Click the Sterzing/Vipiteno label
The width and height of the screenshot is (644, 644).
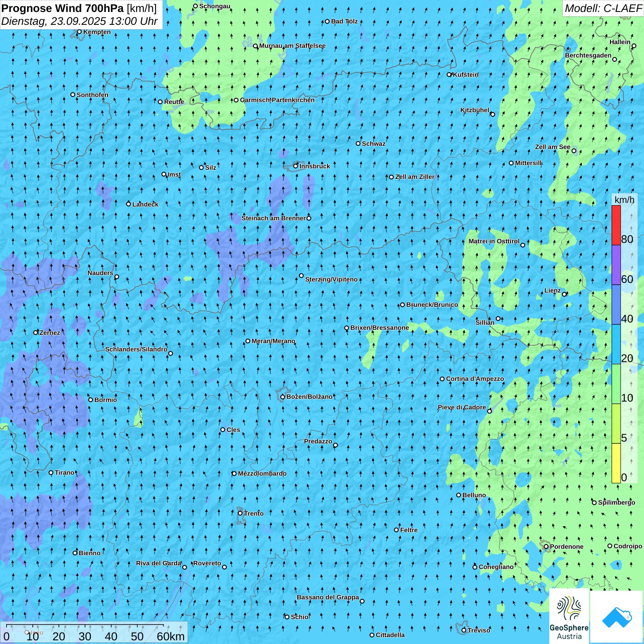tap(331, 279)
